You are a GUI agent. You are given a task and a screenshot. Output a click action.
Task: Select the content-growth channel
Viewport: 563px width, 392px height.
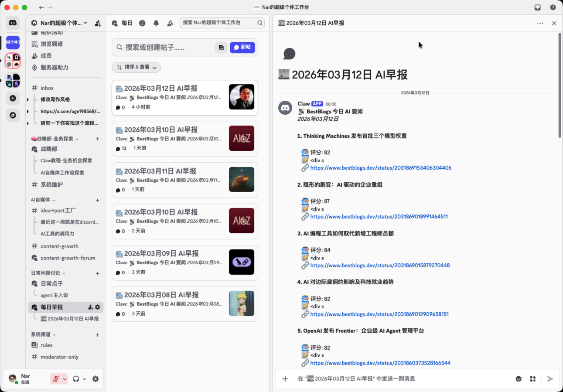tap(59, 246)
